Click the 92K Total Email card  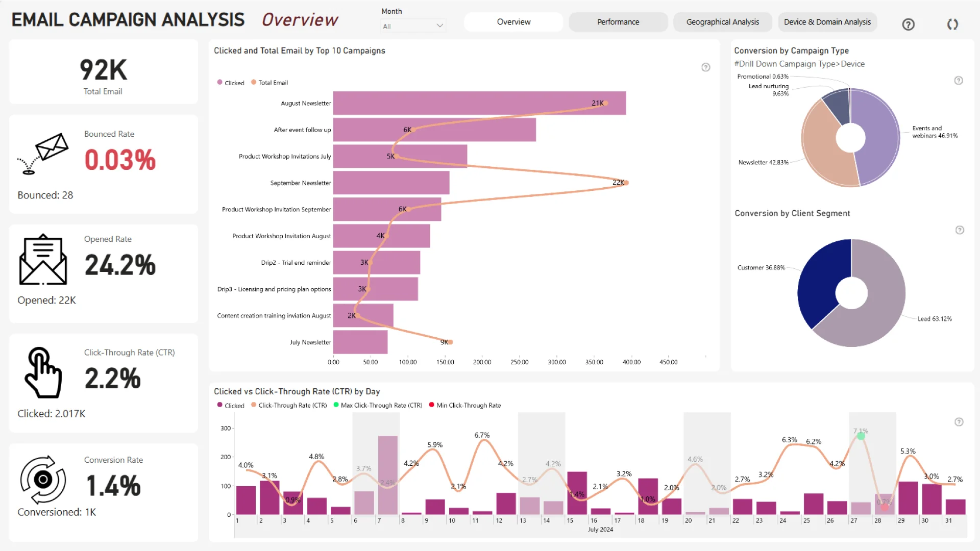click(103, 72)
